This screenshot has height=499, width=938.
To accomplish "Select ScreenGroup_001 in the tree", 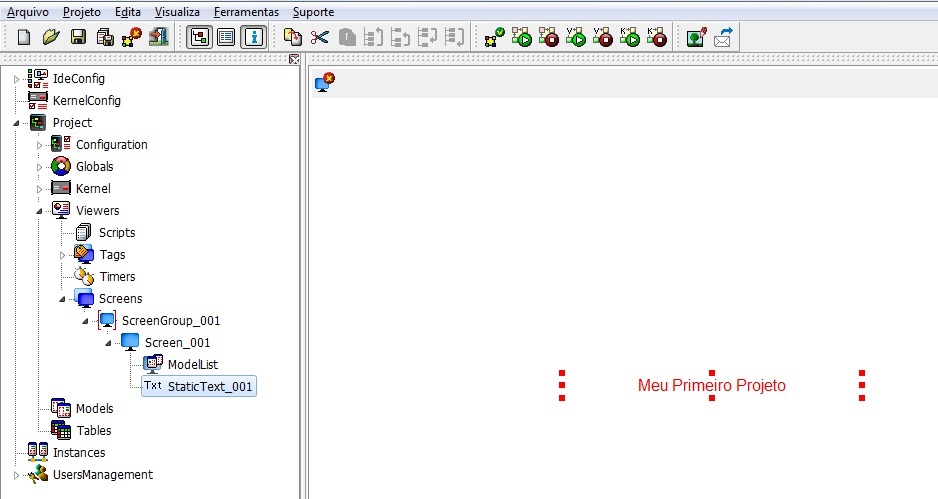I will [x=170, y=321].
